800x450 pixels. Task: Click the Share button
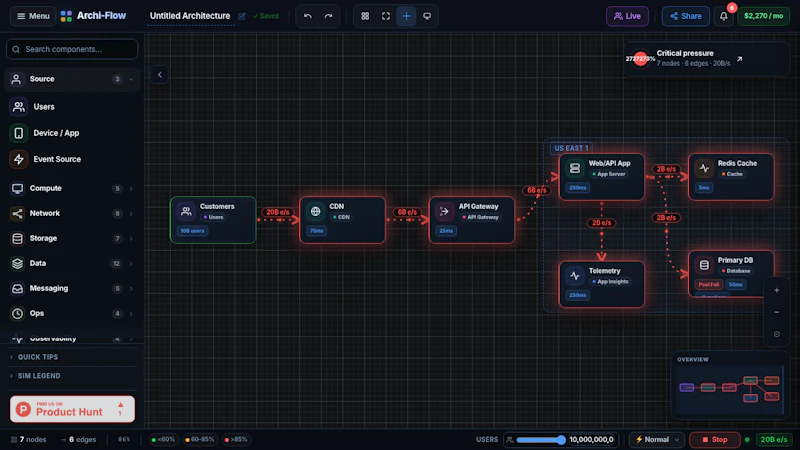click(x=685, y=16)
